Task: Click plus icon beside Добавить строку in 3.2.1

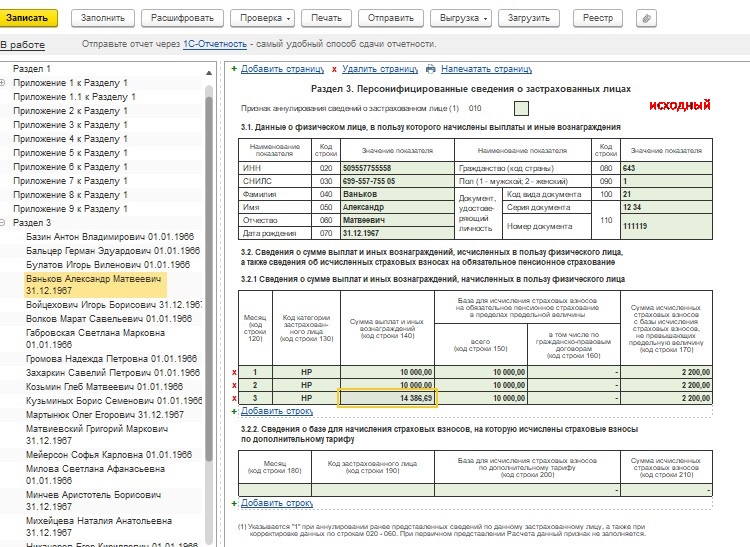Action: click(x=234, y=411)
